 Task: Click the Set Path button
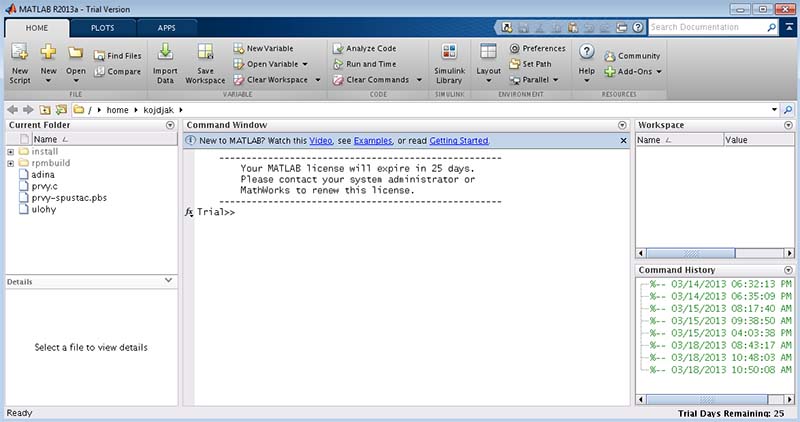[x=536, y=64]
